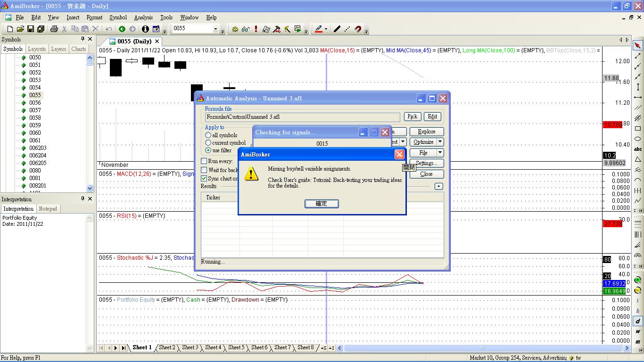Click the green zoom in icon
The image size is (644, 362).
click(638, 280)
